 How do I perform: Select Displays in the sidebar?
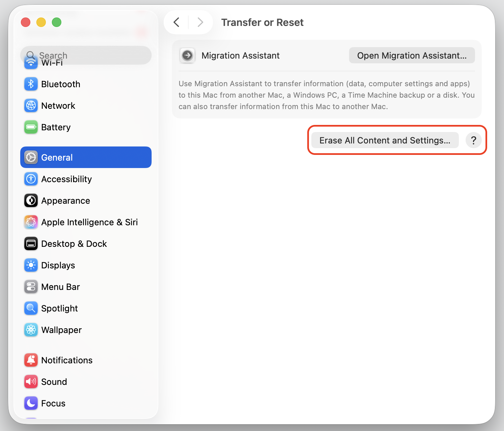pos(86,265)
